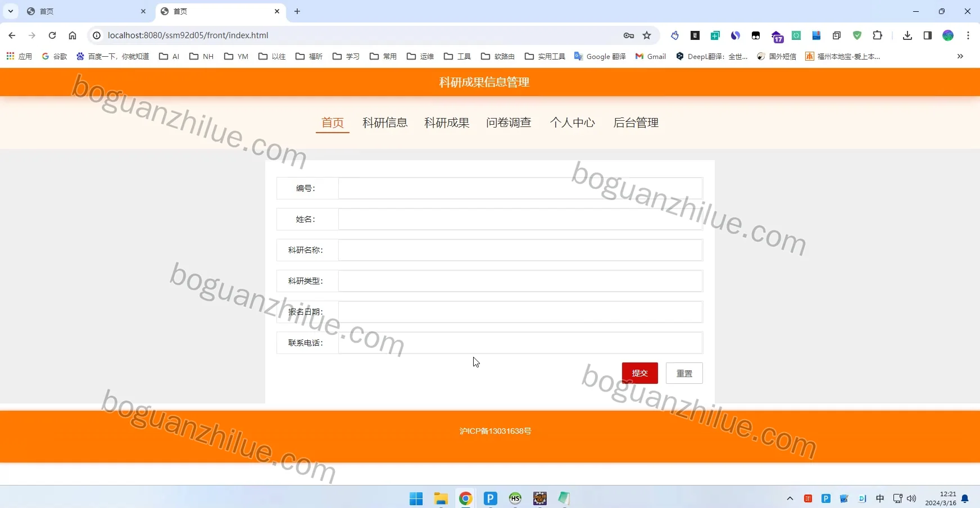The image size is (980, 508).
Task: Open the notification bell in taskbar
Action: pyautogui.click(x=965, y=498)
